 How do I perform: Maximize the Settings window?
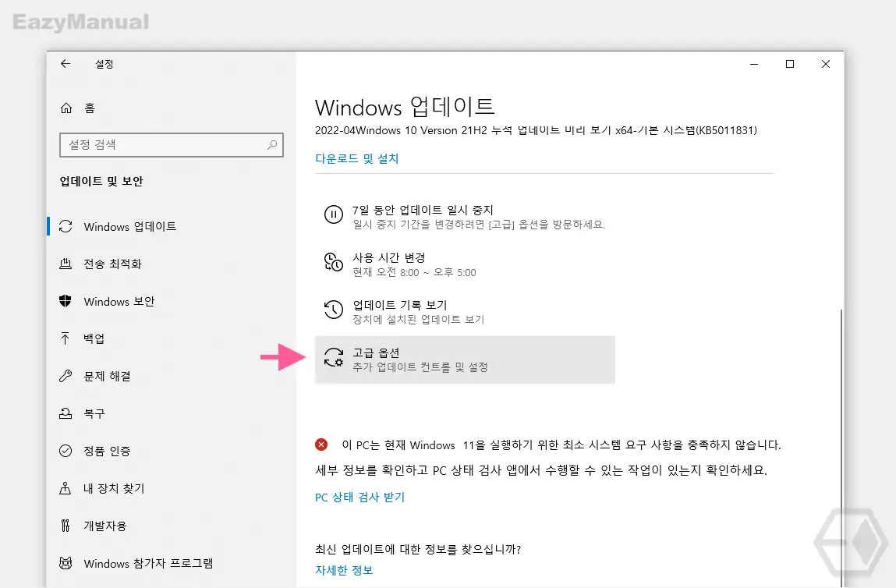[x=790, y=64]
